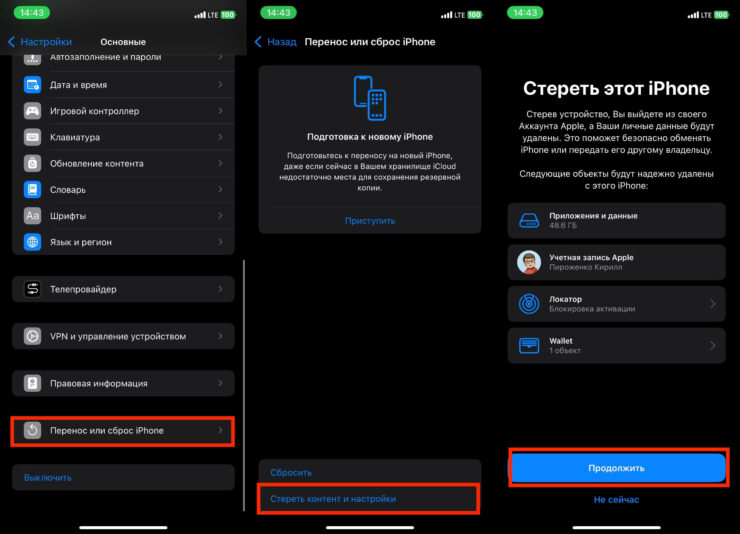The width and height of the screenshot is (740, 534).
Task: Tap the Локатор radar icon
Action: (x=529, y=304)
